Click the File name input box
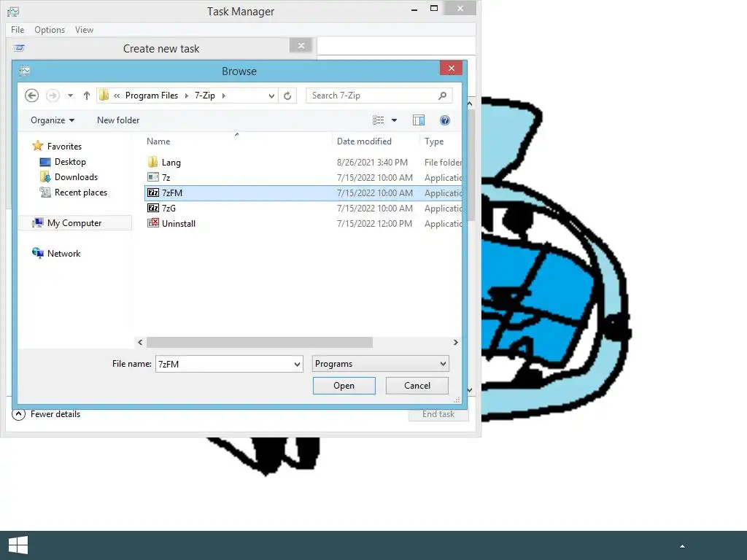The width and height of the screenshot is (747, 560). 225,364
